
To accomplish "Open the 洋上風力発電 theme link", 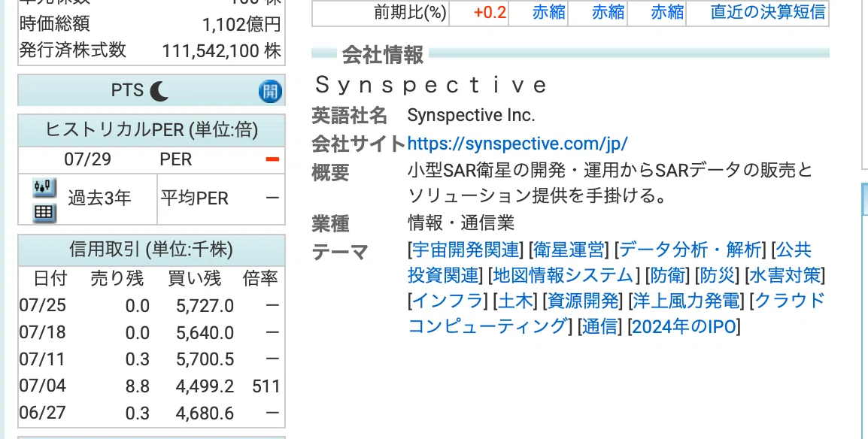I will click(686, 301).
